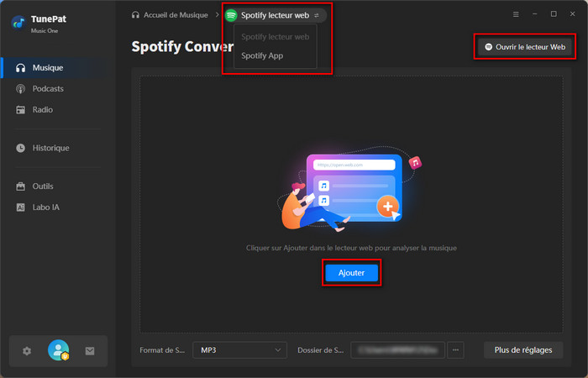Click Ouvrir le lecteur Web button
The width and height of the screenshot is (588, 378).
click(x=525, y=47)
